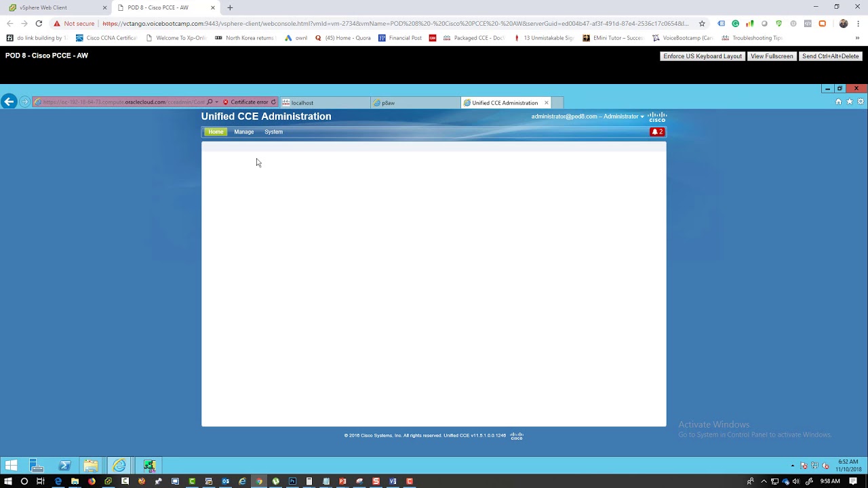The image size is (868, 488).
Task: Open the North Korea returns bookmark
Action: coord(245,38)
